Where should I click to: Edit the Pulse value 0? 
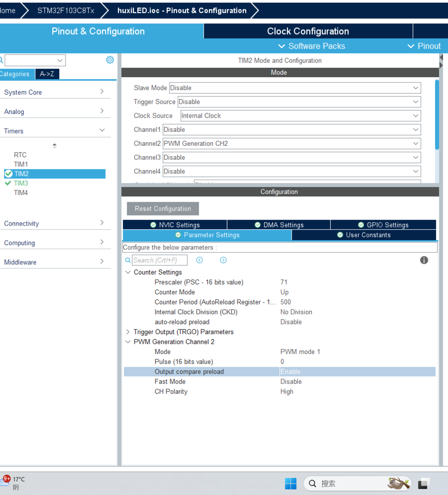282,361
